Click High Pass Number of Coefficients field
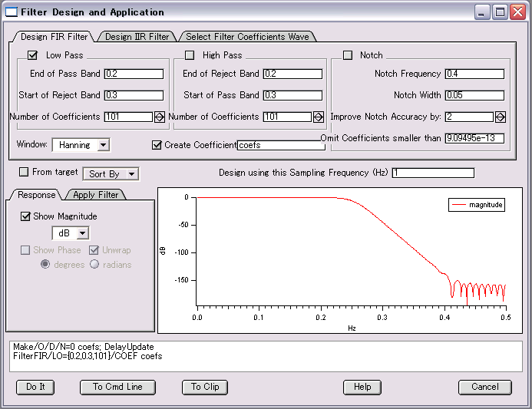Screen dimensions: 532x409 pyautogui.click(x=287, y=117)
